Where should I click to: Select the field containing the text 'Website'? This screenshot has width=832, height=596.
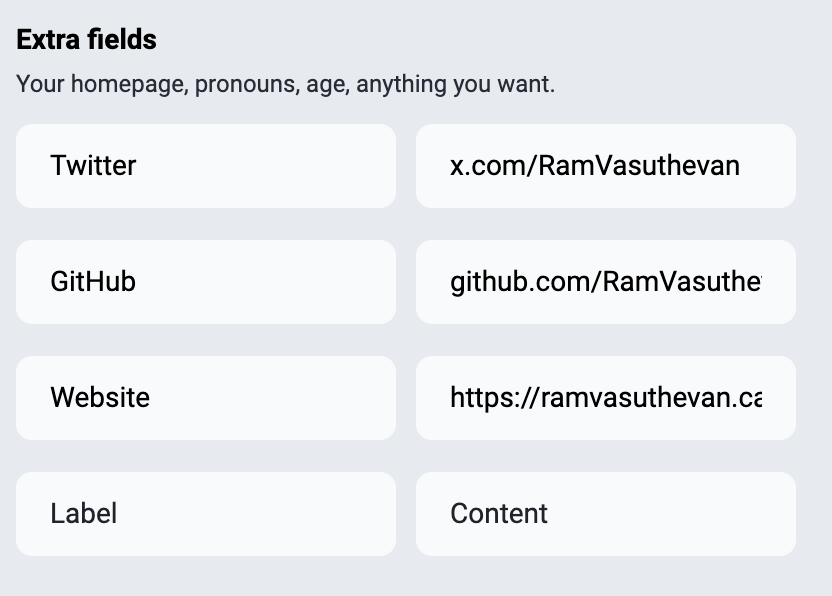205,398
